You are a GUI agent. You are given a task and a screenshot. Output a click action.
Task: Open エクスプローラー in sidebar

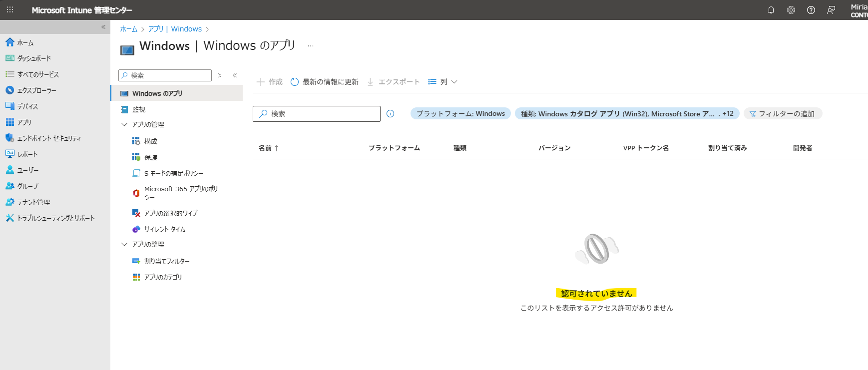click(55, 90)
